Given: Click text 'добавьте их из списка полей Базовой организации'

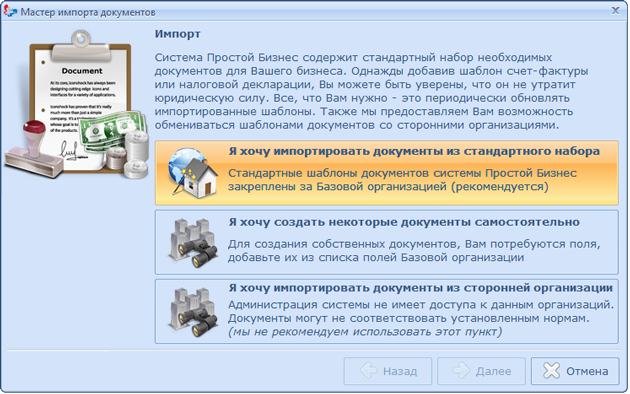Looking at the screenshot, I should 376,257.
